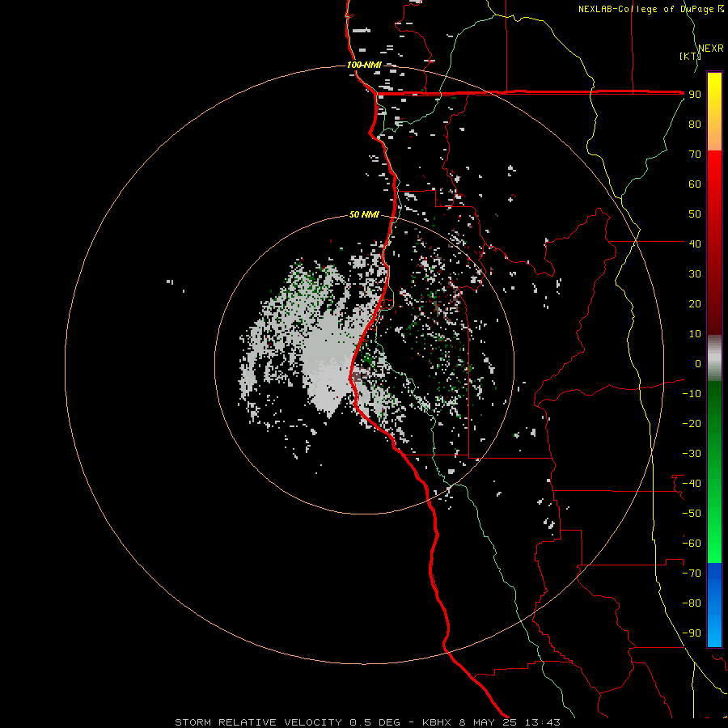Click the 30 value on velocity scale
The image size is (728, 728).
click(695, 274)
